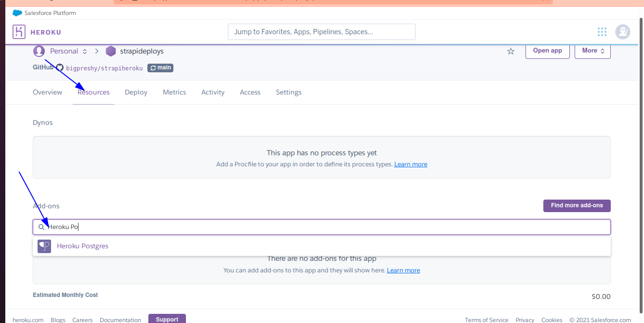Select the Heroku Postgres elephant icon

[44, 246]
